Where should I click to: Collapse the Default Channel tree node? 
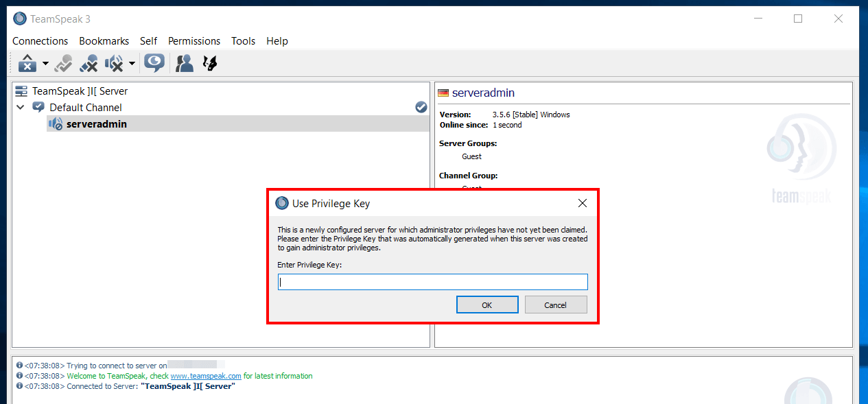pyautogui.click(x=21, y=108)
